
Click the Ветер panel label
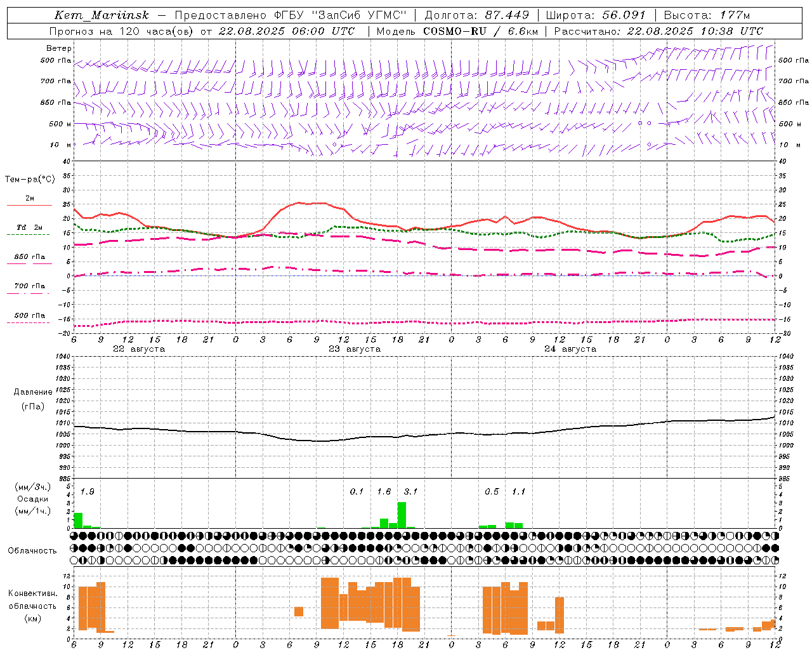[58, 48]
